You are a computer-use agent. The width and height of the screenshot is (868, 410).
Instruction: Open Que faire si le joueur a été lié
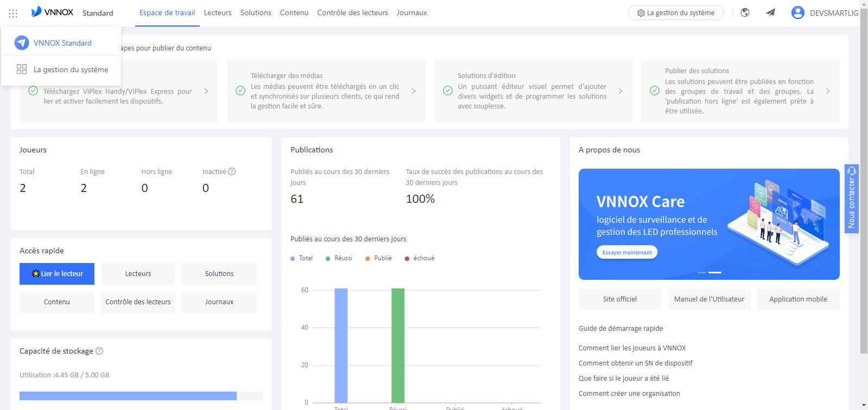click(x=624, y=379)
